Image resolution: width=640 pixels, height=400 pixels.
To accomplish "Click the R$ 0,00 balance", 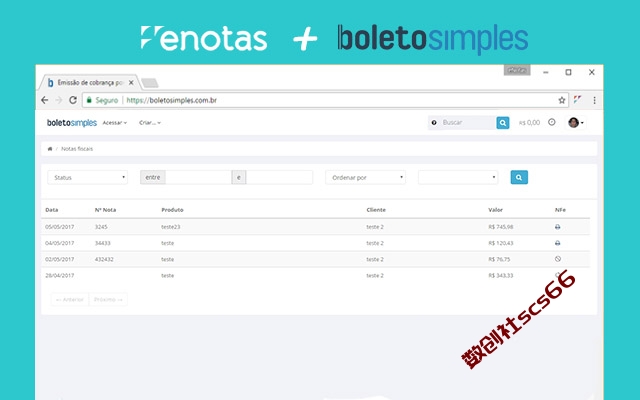I will pyautogui.click(x=529, y=122).
